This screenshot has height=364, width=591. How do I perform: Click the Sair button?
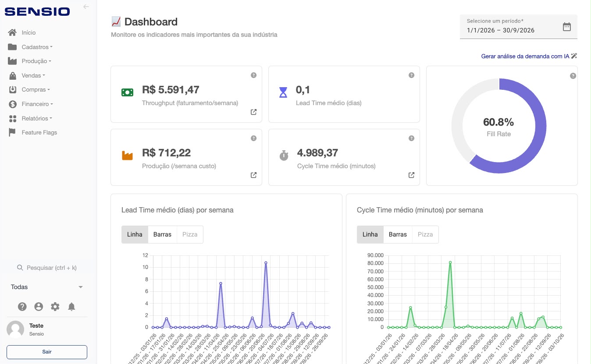pyautogui.click(x=47, y=352)
